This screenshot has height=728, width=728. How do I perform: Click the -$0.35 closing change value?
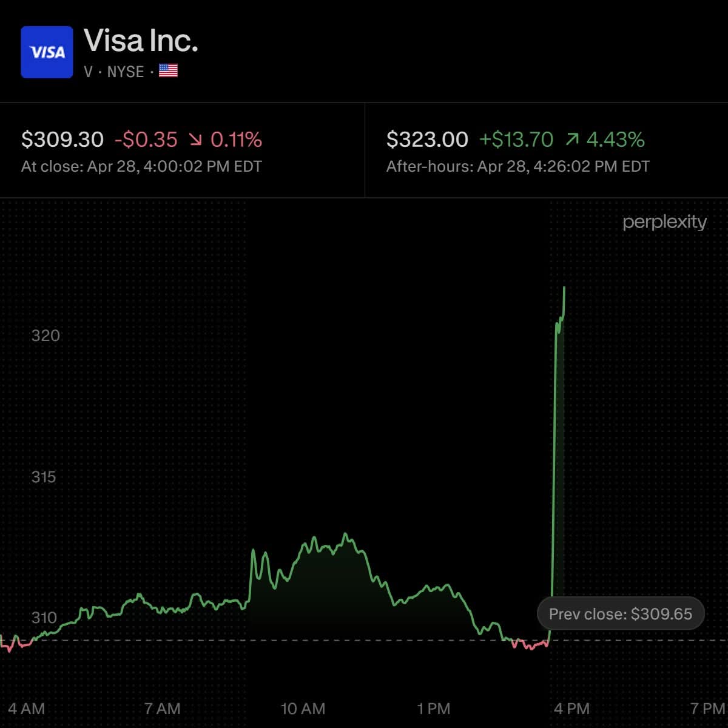tap(146, 140)
